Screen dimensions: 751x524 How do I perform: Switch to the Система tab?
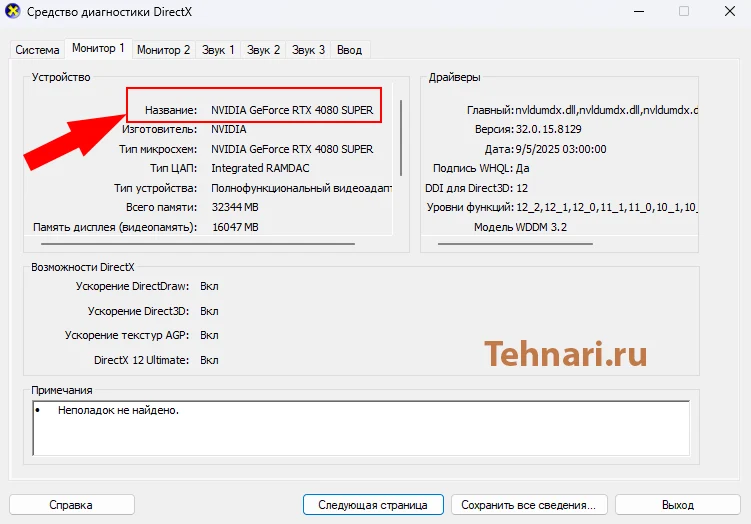(37, 50)
